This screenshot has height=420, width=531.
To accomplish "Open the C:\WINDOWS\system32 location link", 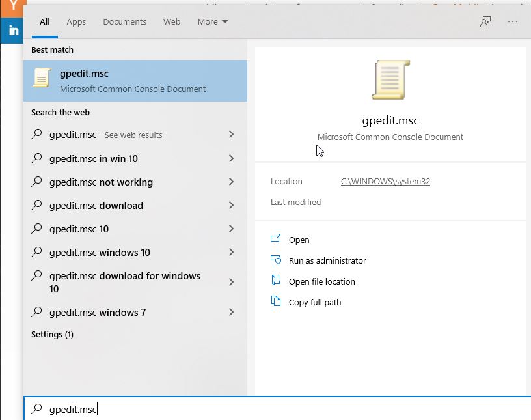I will coord(385,182).
